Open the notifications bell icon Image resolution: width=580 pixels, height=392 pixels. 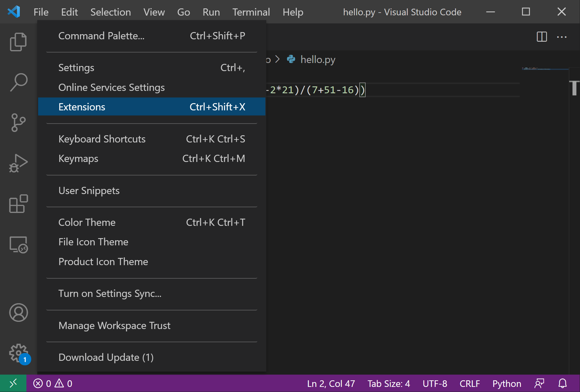click(563, 383)
